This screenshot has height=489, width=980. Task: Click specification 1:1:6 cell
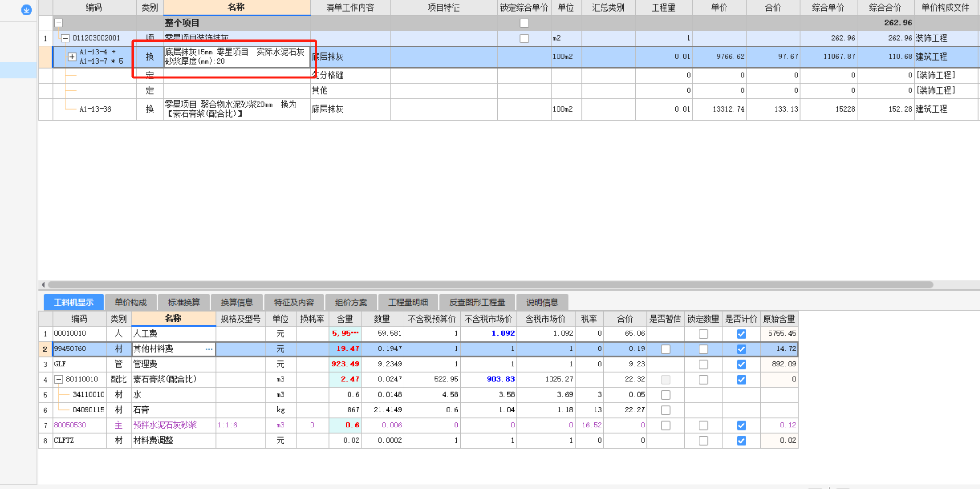coord(241,425)
